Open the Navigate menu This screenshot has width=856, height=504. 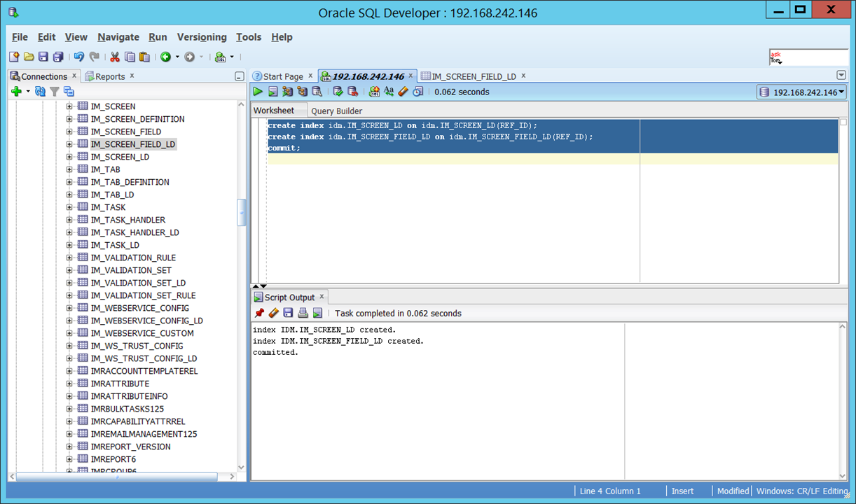[118, 37]
